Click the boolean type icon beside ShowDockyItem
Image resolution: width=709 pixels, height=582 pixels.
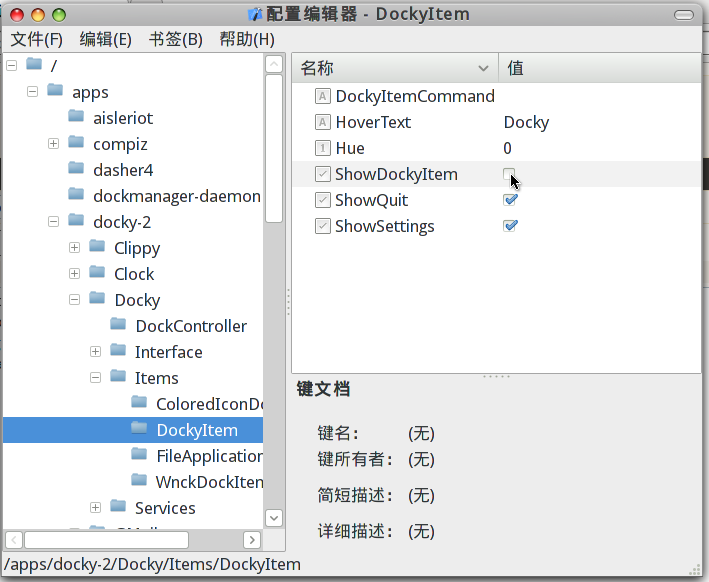click(322, 174)
